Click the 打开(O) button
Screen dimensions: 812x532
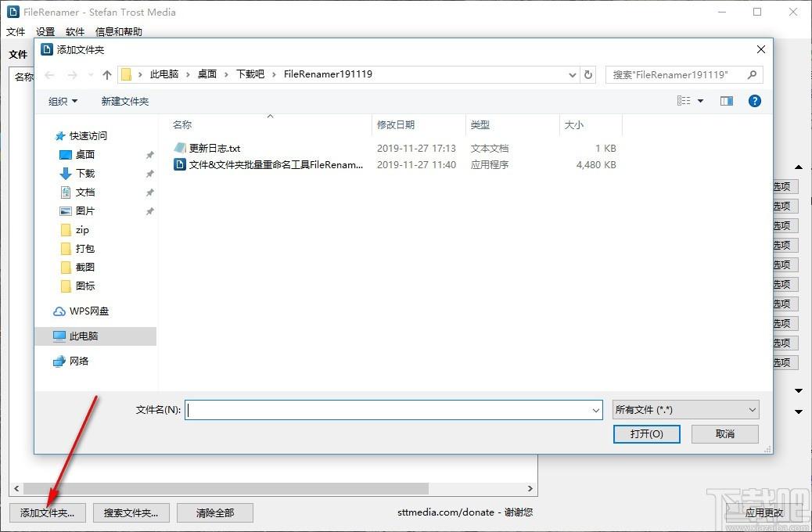coord(646,434)
